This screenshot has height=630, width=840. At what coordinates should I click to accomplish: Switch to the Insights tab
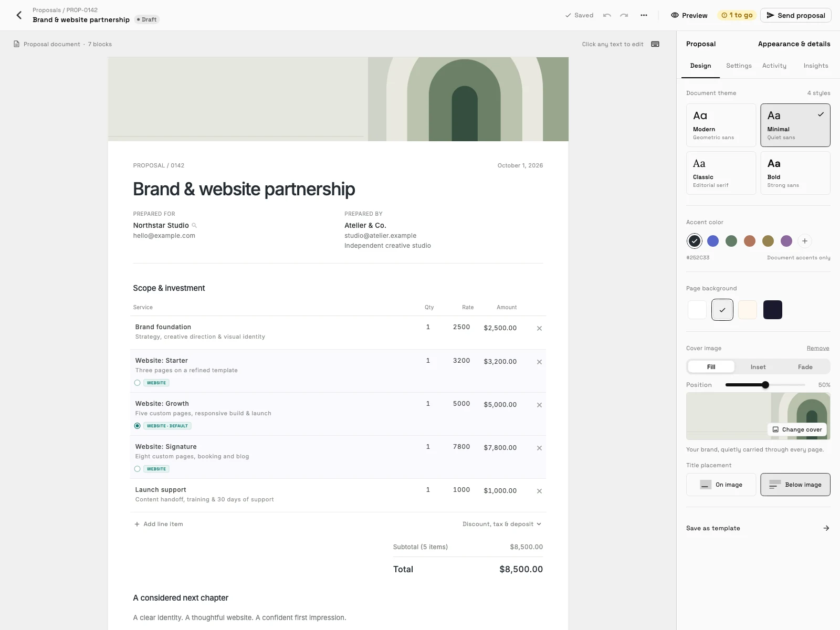click(x=816, y=66)
